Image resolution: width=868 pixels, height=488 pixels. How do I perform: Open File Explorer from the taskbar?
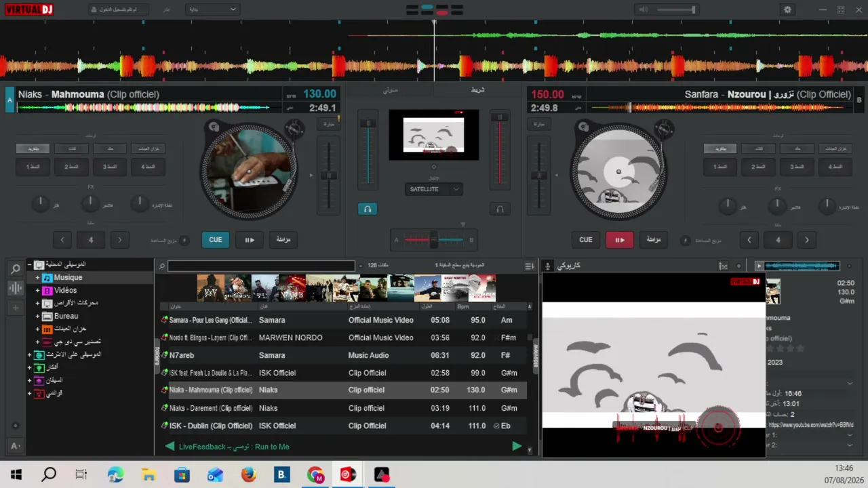coord(149,474)
